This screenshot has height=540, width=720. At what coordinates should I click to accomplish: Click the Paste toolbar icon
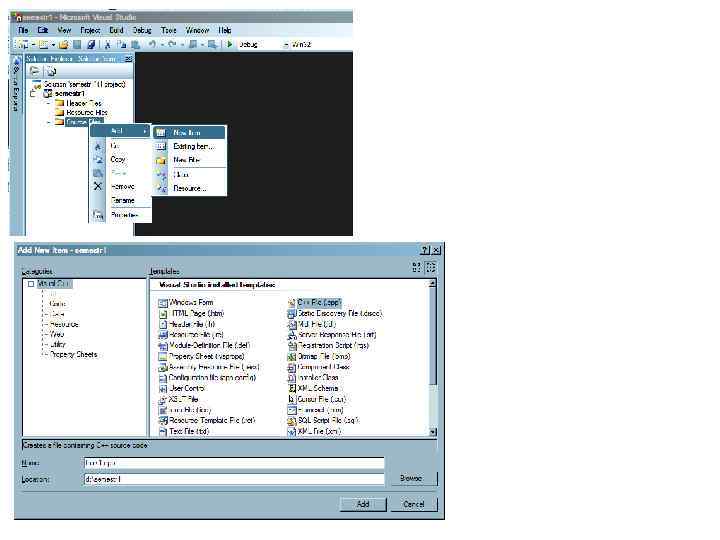tap(135, 45)
